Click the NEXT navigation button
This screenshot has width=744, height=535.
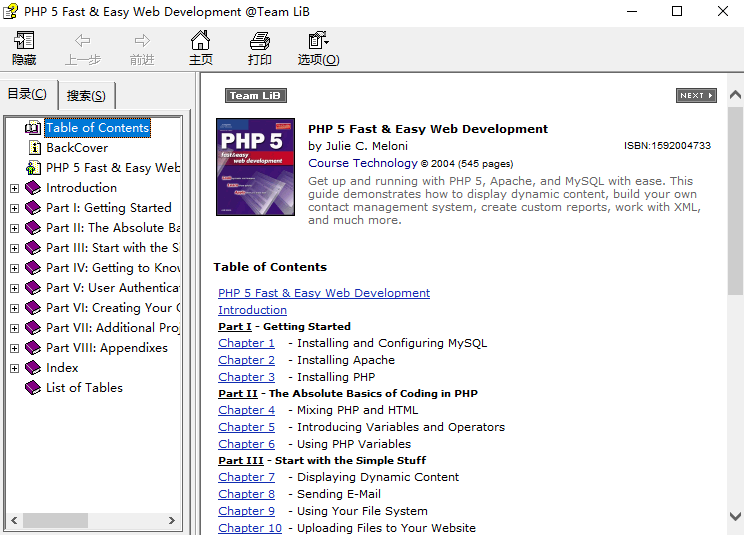click(x=696, y=96)
